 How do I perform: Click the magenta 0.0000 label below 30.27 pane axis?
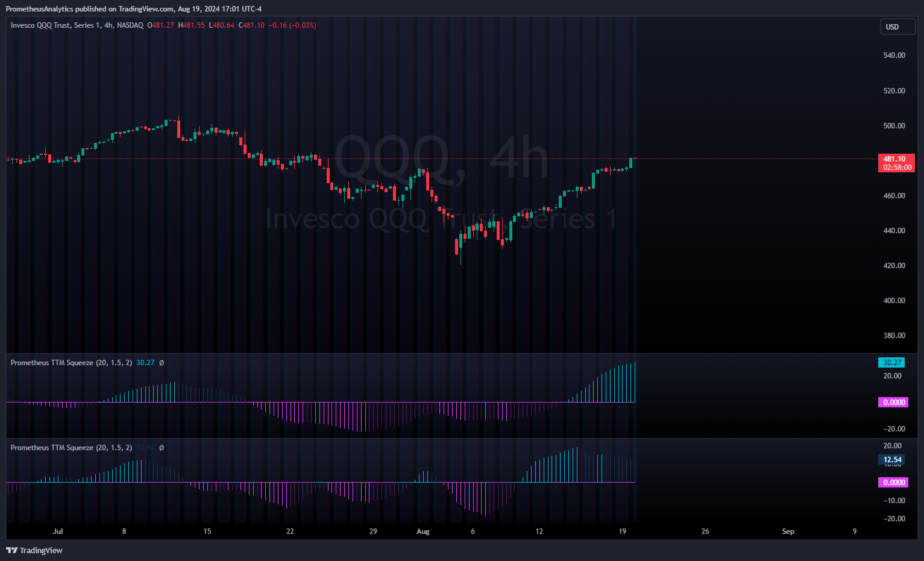click(893, 403)
